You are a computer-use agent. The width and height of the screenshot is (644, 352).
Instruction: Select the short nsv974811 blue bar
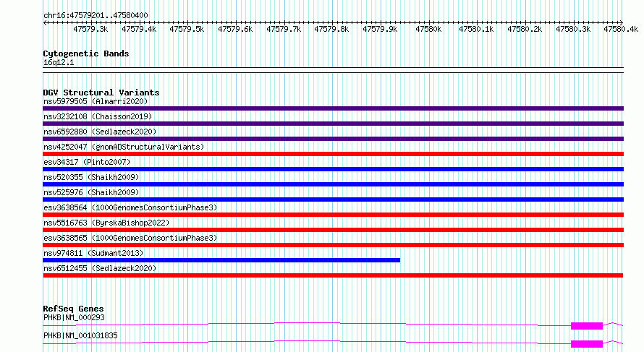[x=221, y=260]
